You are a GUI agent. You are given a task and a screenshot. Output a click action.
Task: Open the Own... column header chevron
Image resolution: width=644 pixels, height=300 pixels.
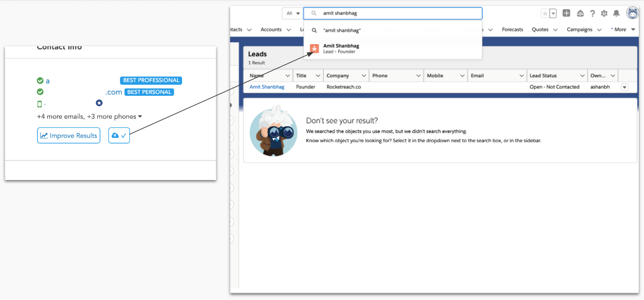coord(612,76)
